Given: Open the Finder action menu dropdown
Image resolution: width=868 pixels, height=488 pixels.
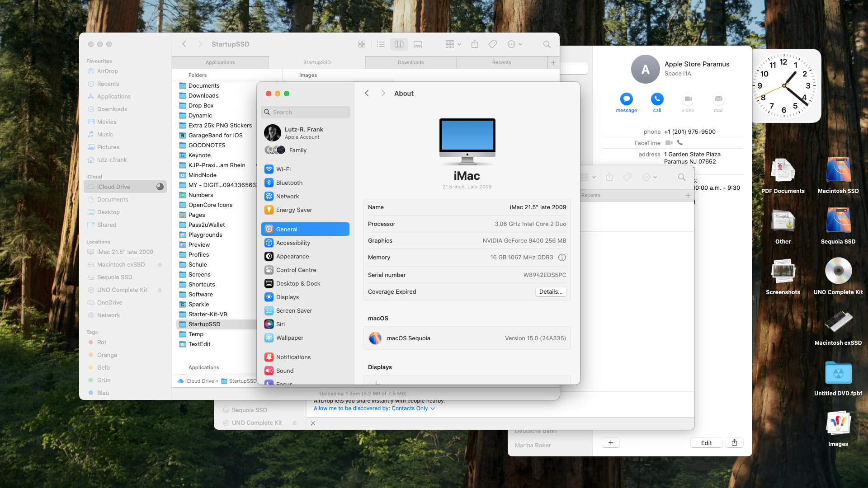Looking at the screenshot, I should 515,44.
